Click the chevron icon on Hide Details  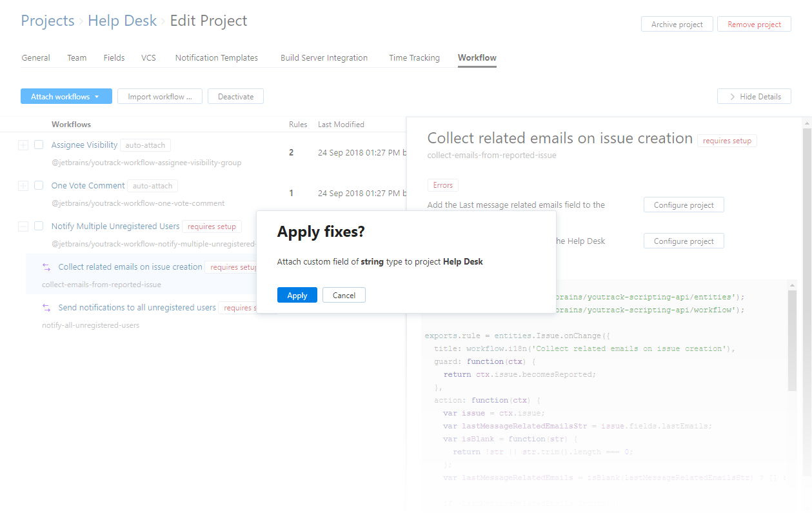click(732, 97)
